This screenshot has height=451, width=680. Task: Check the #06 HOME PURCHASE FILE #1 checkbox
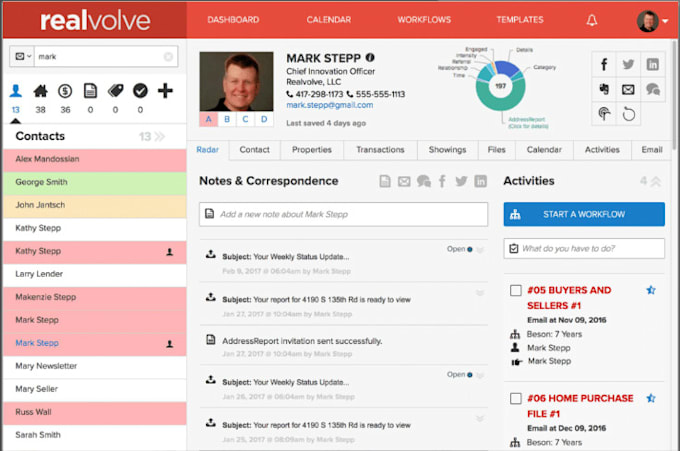point(516,398)
